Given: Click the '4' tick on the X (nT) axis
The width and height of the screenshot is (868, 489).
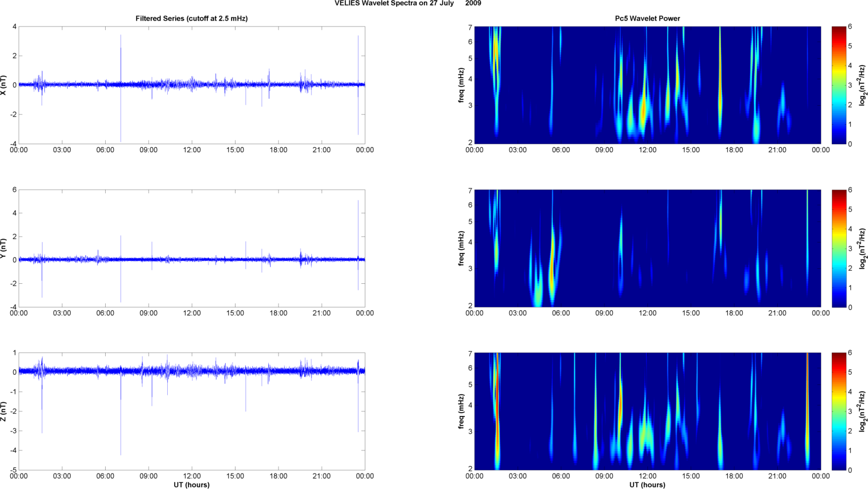Looking at the screenshot, I should tap(14, 27).
